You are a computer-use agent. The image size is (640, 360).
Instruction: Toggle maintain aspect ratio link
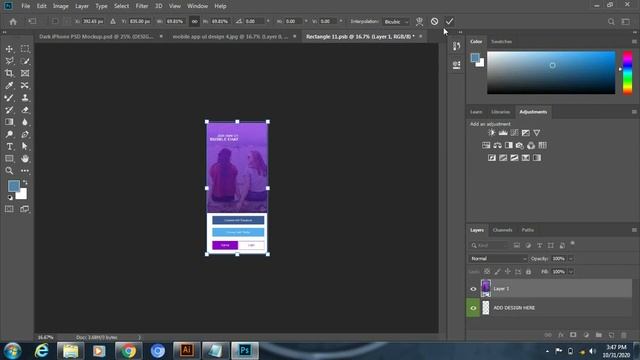pos(194,21)
